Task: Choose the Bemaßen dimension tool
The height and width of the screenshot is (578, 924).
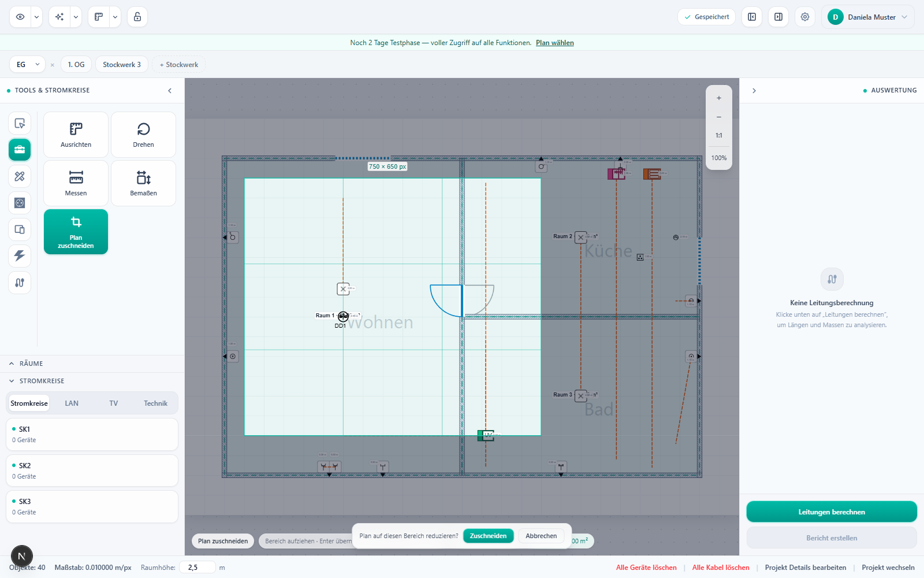Action: point(143,183)
